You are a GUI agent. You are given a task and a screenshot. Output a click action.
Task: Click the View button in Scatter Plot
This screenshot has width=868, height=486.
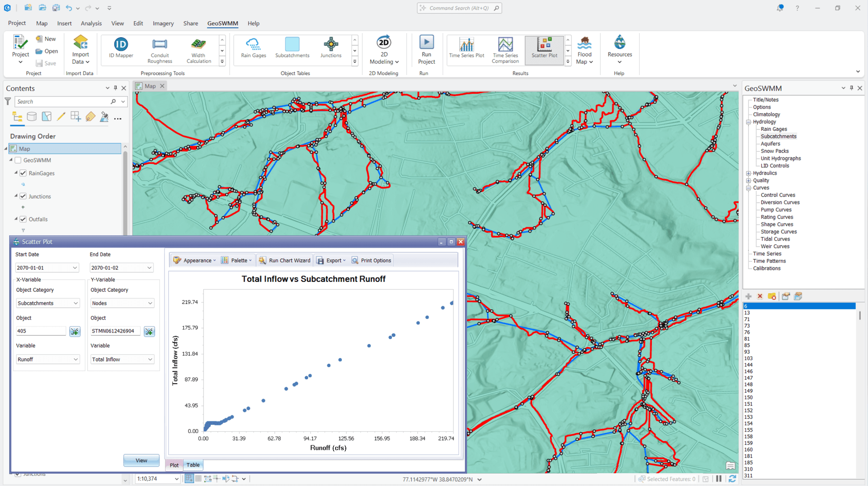[x=141, y=460]
